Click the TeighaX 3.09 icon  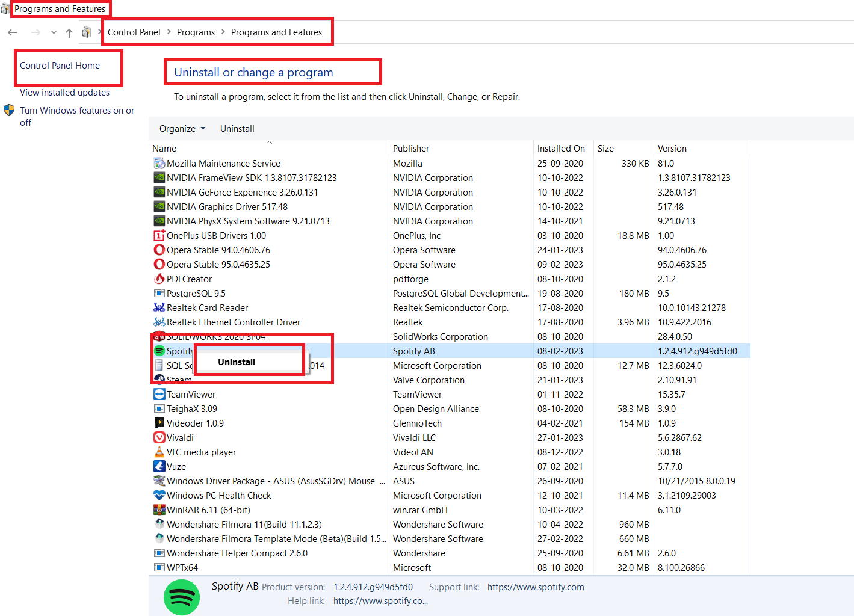(x=159, y=409)
